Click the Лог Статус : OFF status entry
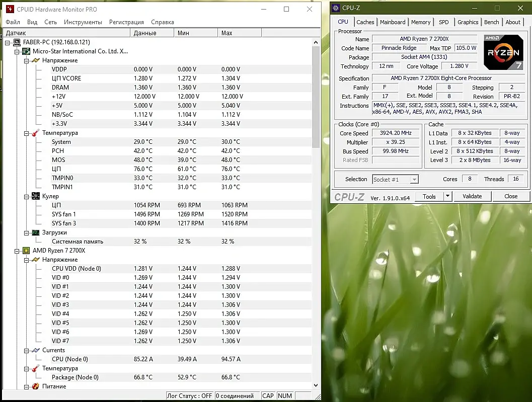Viewport: 532px width, 402px height. point(189,395)
